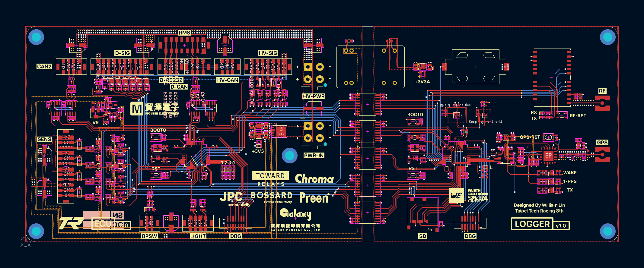Click the 1-PPS label
This screenshot has height=268, width=644.
click(570, 181)
